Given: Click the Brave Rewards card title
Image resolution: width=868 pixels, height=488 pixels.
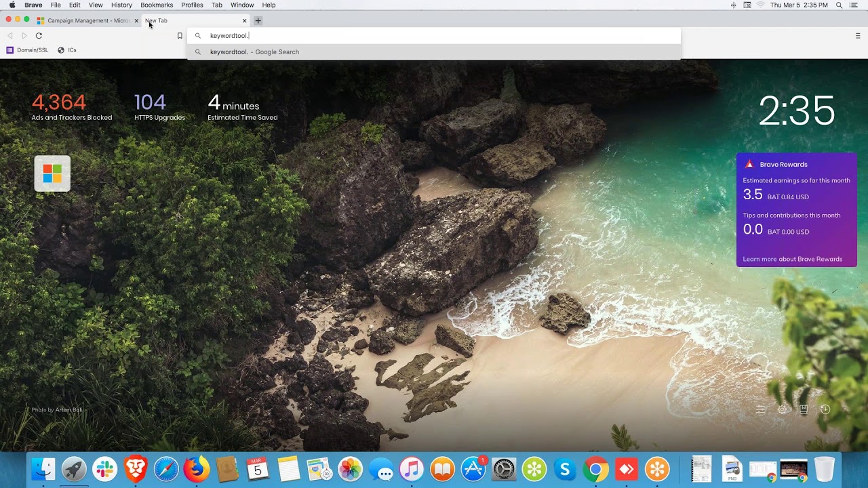Looking at the screenshot, I should (783, 165).
